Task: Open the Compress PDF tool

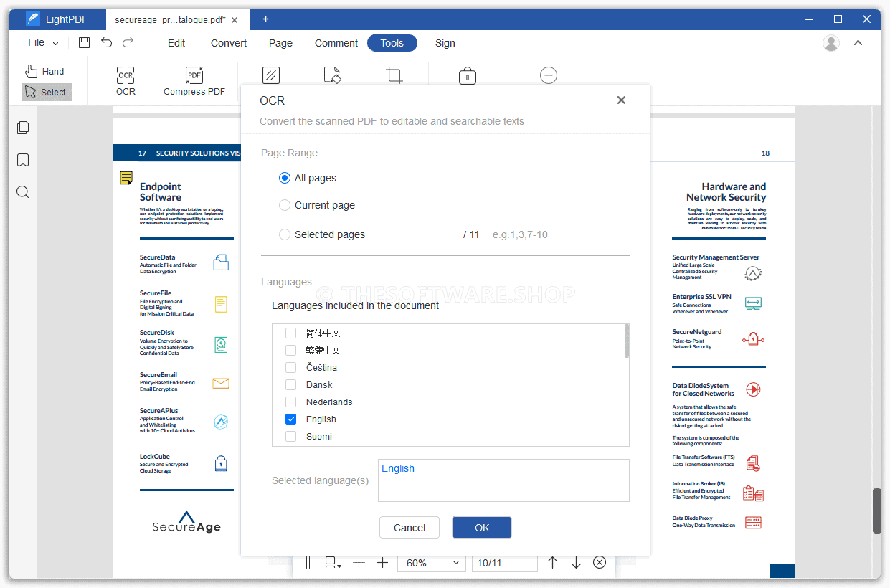Action: coord(194,82)
